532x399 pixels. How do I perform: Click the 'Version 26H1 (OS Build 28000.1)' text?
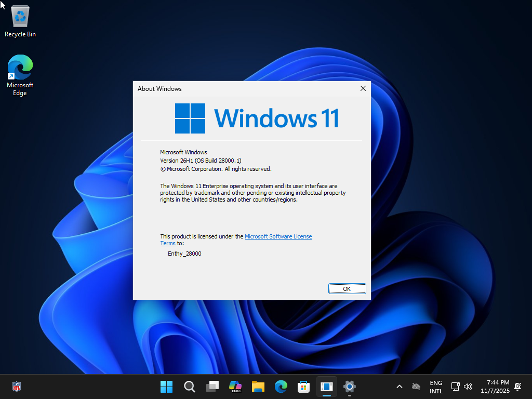(201, 161)
